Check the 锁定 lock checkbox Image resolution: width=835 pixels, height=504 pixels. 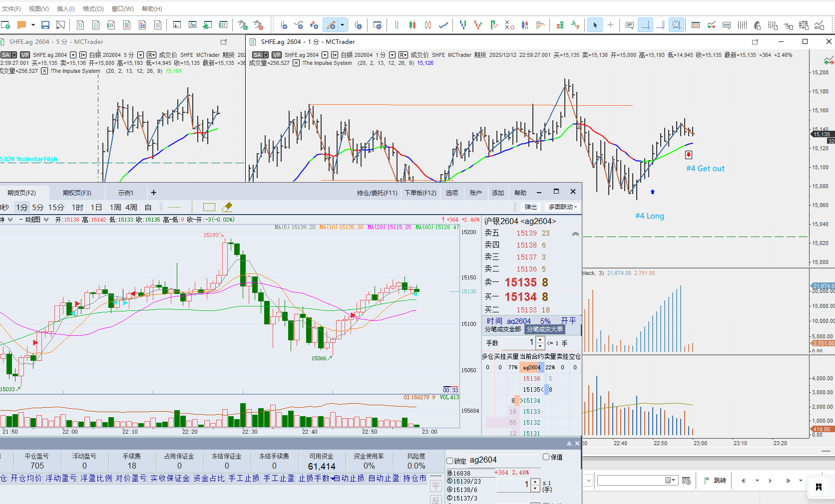click(449, 461)
